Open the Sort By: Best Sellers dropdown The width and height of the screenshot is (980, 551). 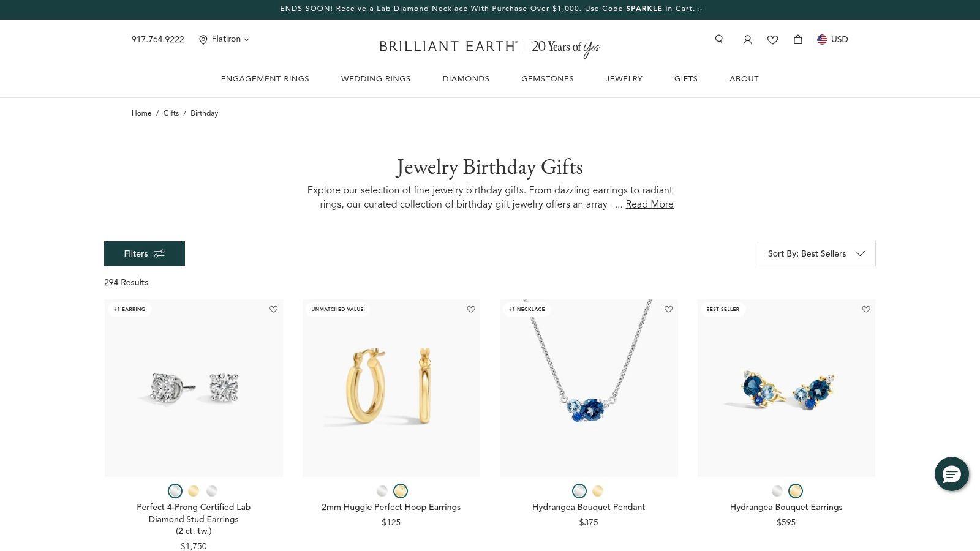pos(816,253)
